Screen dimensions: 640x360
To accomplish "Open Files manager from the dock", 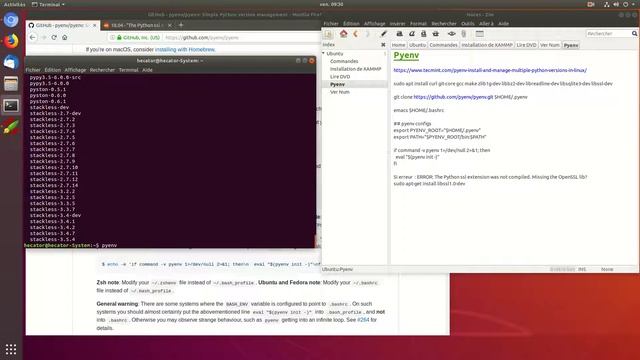I will coord(11,84).
